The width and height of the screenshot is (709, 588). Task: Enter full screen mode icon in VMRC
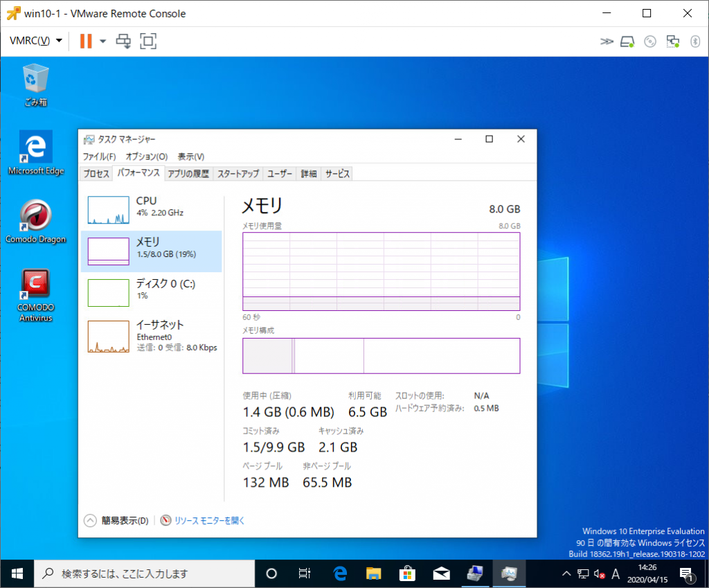coord(148,41)
